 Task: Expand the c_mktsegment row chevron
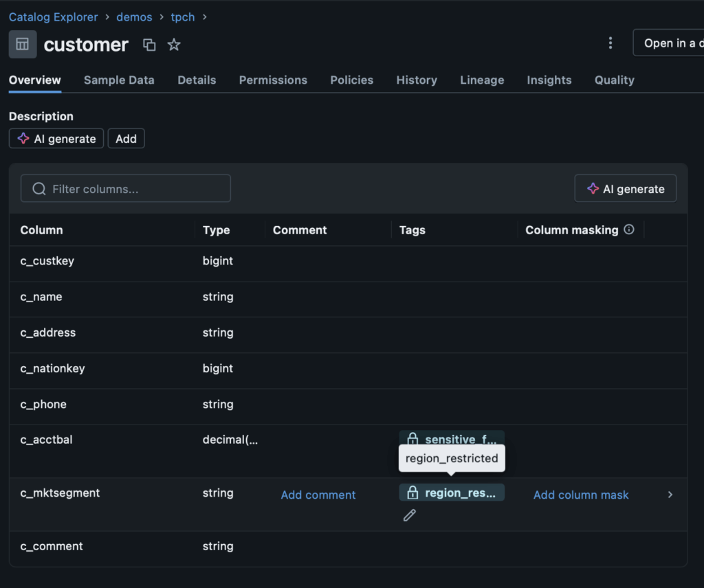pos(670,495)
